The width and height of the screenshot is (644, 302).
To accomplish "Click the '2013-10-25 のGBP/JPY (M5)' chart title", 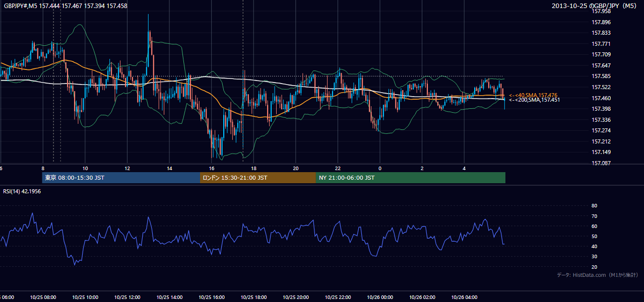I will pyautogui.click(x=594, y=6).
